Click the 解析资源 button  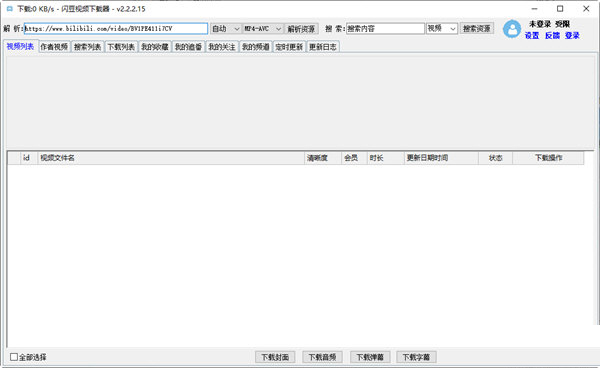point(301,29)
